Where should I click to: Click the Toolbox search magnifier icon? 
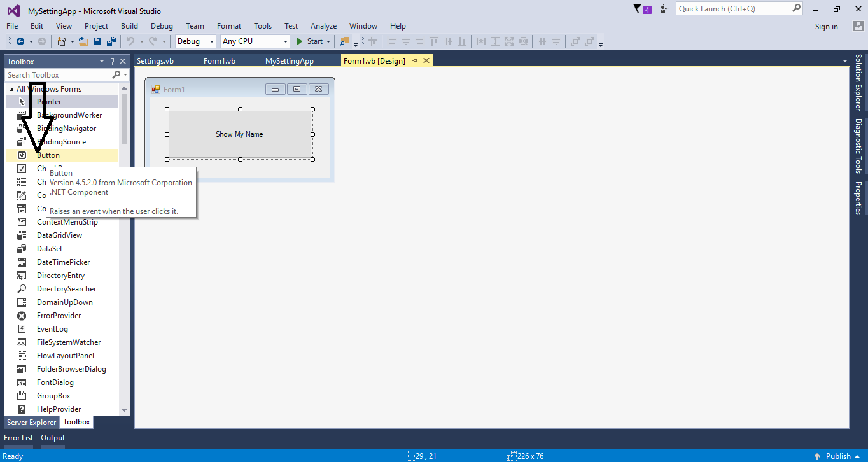click(x=116, y=75)
